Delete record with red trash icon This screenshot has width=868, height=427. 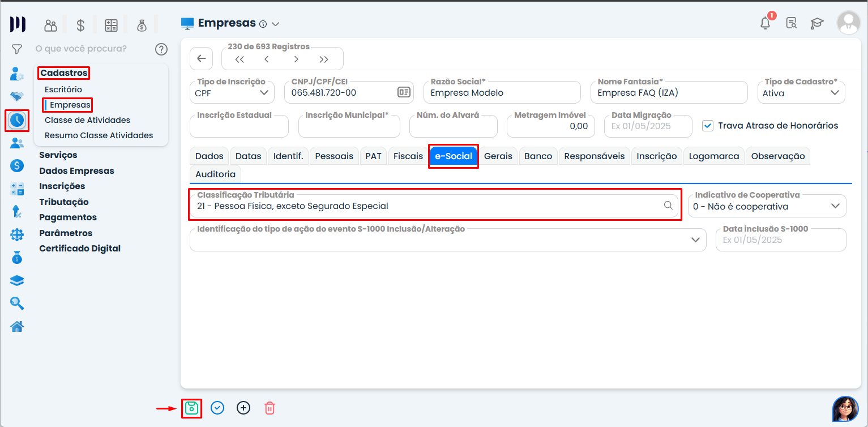point(270,408)
